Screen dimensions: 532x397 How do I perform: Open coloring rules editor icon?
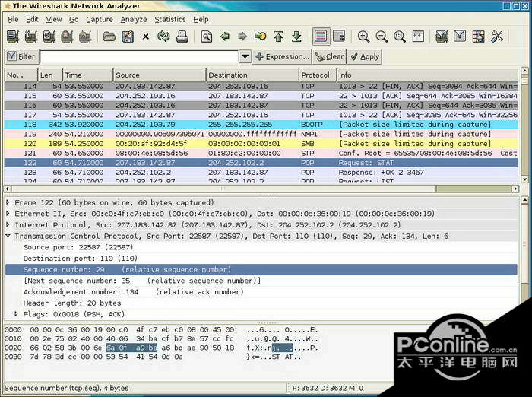click(x=478, y=37)
